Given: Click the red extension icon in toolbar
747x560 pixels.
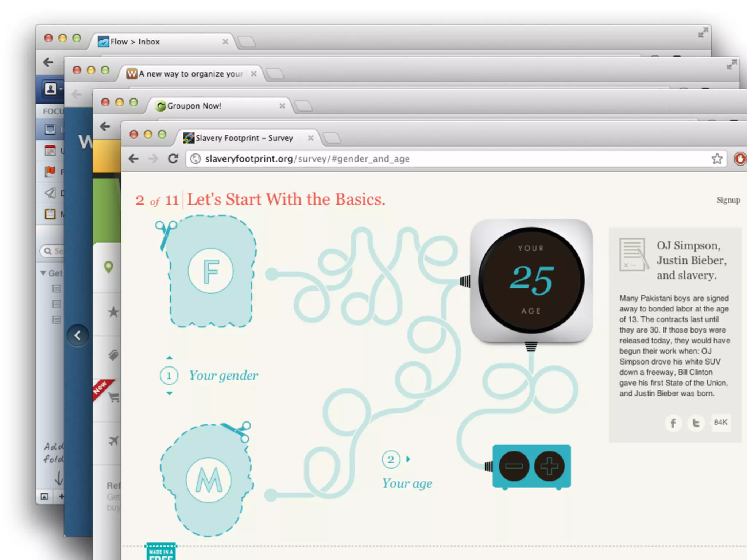Looking at the screenshot, I should point(740,159).
